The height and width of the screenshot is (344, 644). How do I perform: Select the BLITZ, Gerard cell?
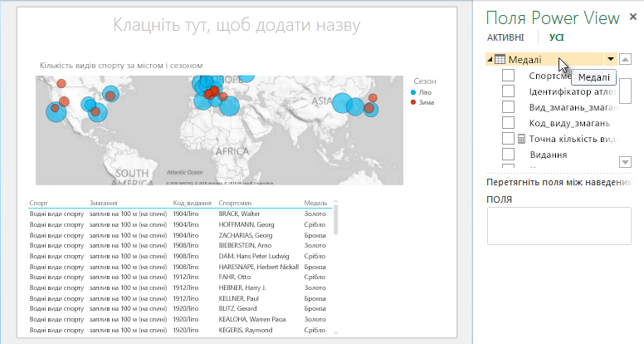point(237,308)
